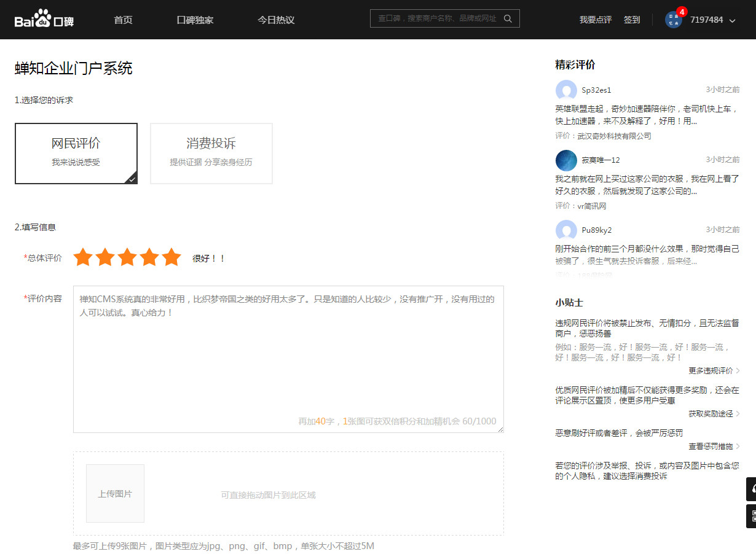Screen dimensions: 756x554
Task: Click the avatar of user Pu89ky2
Action: point(566,230)
